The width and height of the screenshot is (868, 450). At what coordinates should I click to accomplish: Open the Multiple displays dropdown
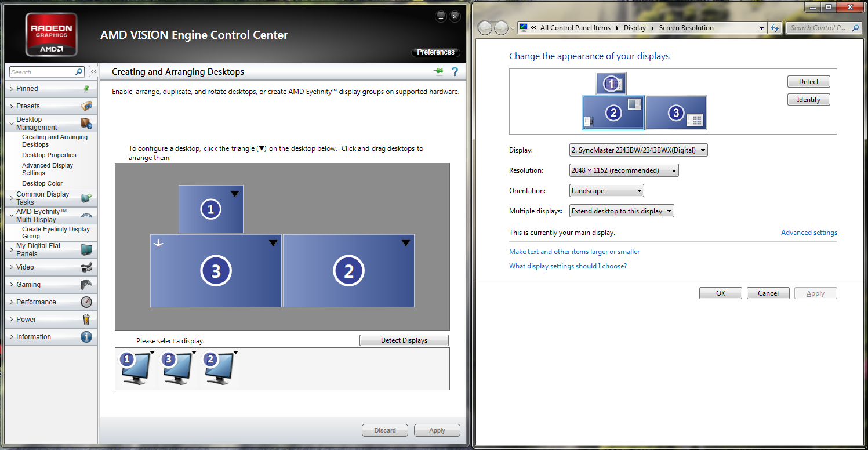622,211
